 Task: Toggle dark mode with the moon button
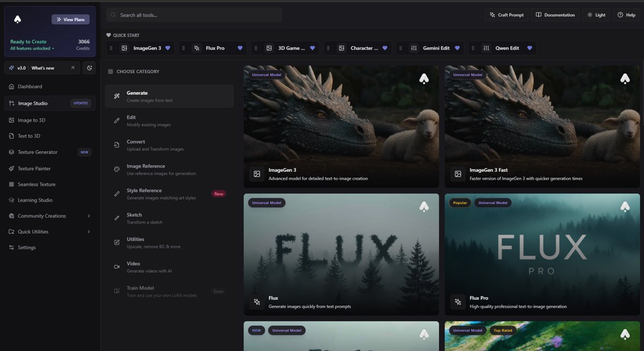pos(89,68)
